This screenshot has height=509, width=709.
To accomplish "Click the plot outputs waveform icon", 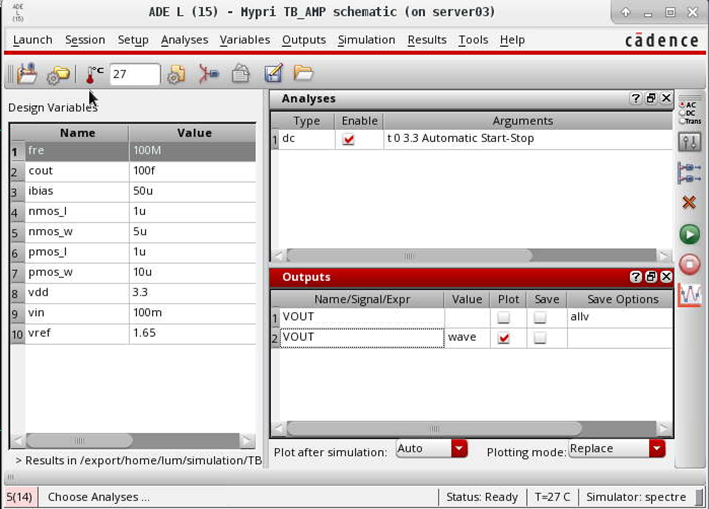I will tap(690, 295).
